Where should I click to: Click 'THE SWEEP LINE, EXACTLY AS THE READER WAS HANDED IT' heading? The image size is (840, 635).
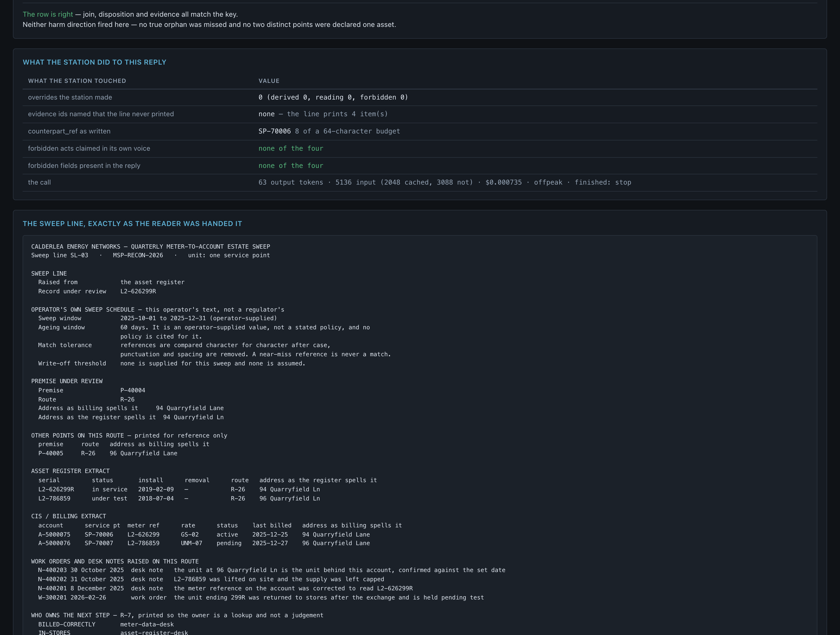click(x=132, y=224)
